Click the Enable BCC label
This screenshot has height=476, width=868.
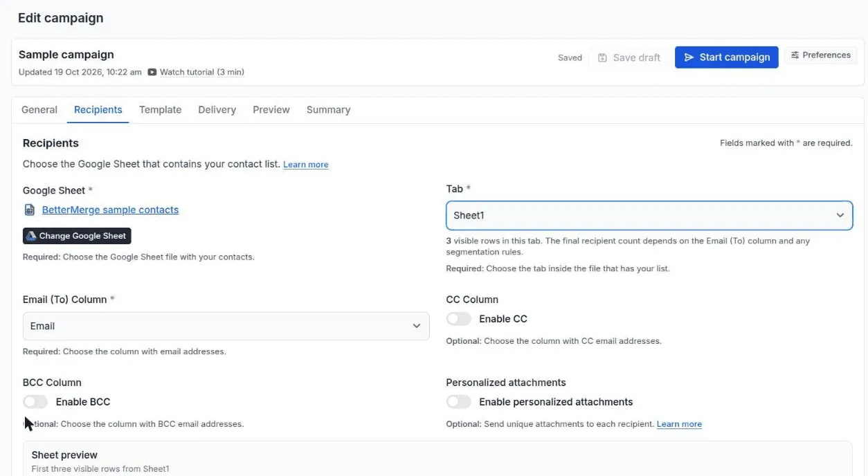[x=83, y=402]
